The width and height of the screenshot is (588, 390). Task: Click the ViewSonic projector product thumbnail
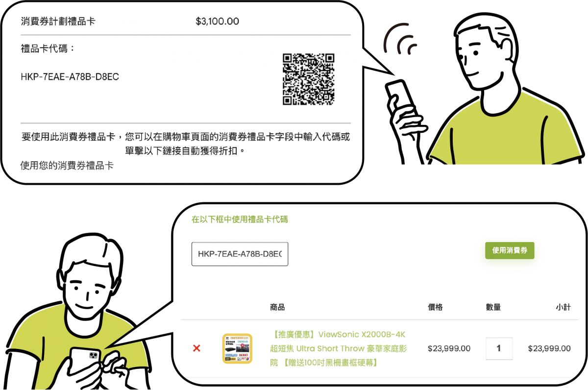(x=237, y=348)
